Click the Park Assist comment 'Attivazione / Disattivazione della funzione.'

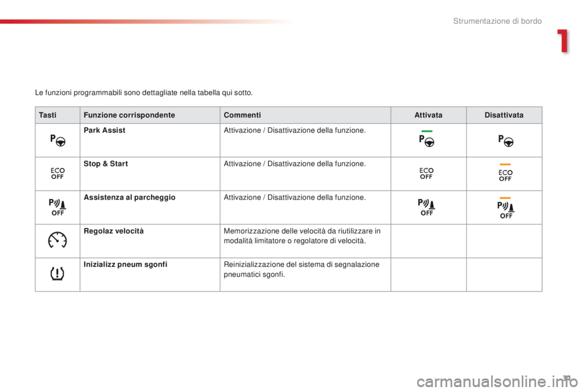point(295,130)
